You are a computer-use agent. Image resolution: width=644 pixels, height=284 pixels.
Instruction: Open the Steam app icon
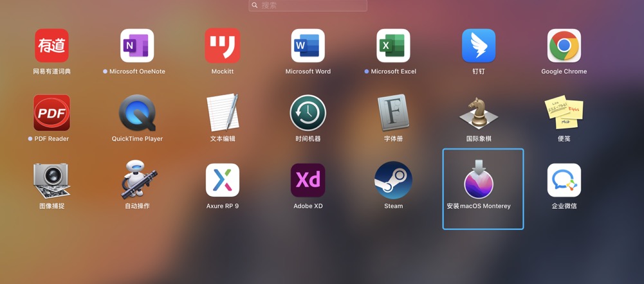point(394,180)
